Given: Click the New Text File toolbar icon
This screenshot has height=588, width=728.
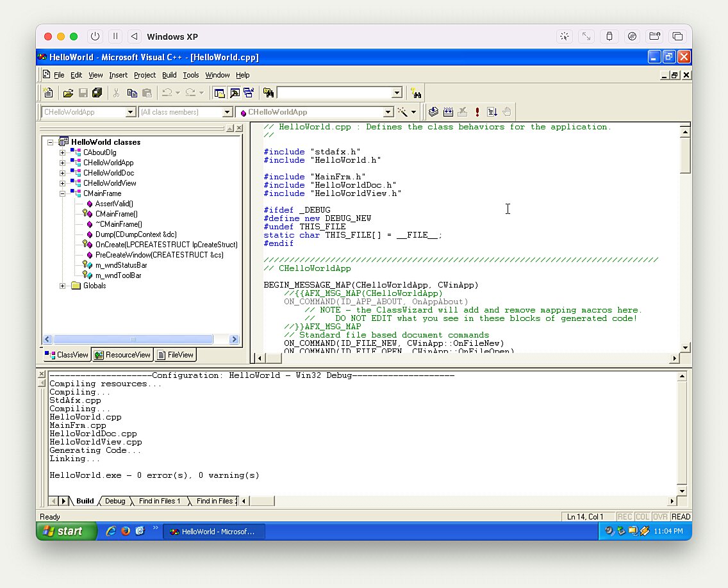Looking at the screenshot, I should point(48,94).
